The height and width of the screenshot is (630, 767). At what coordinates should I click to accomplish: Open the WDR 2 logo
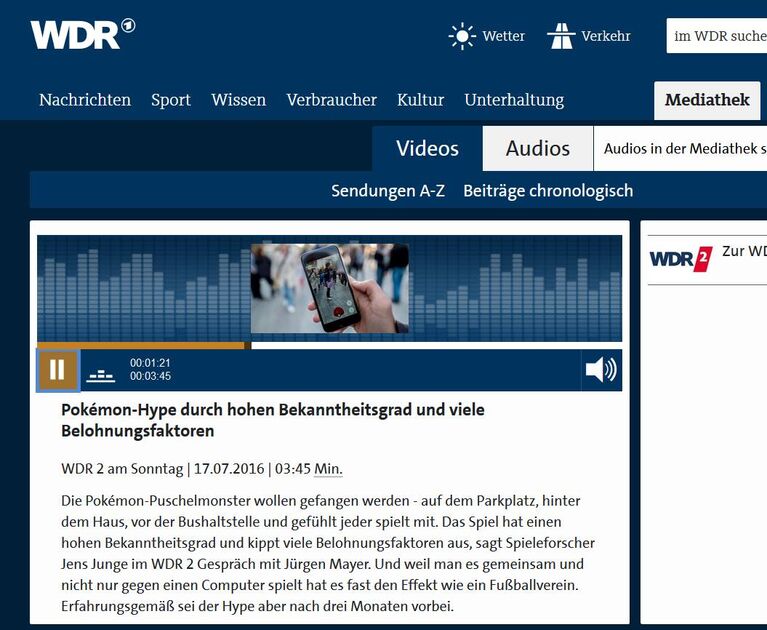(x=680, y=259)
